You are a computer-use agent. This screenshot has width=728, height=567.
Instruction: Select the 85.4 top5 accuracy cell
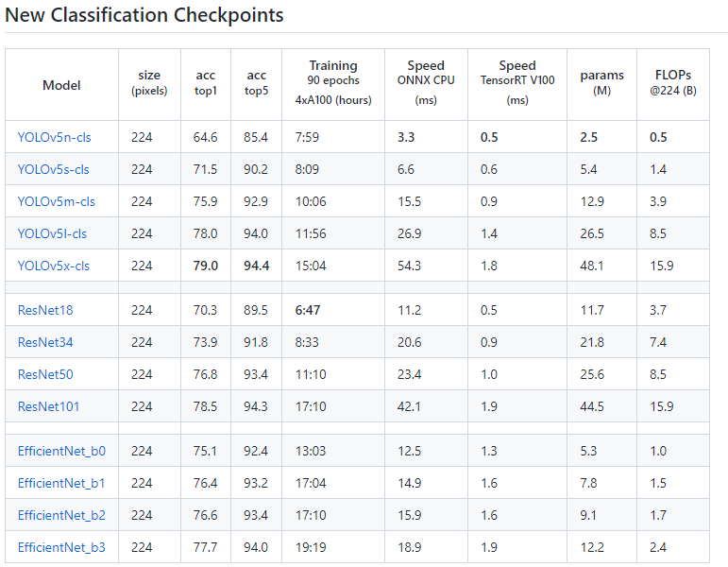[256, 137]
